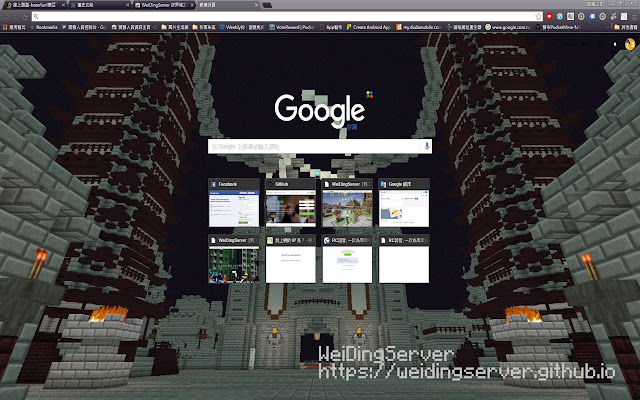Click the Google Translate icon on tile header
Screen dimensions: 640x400
(383, 184)
